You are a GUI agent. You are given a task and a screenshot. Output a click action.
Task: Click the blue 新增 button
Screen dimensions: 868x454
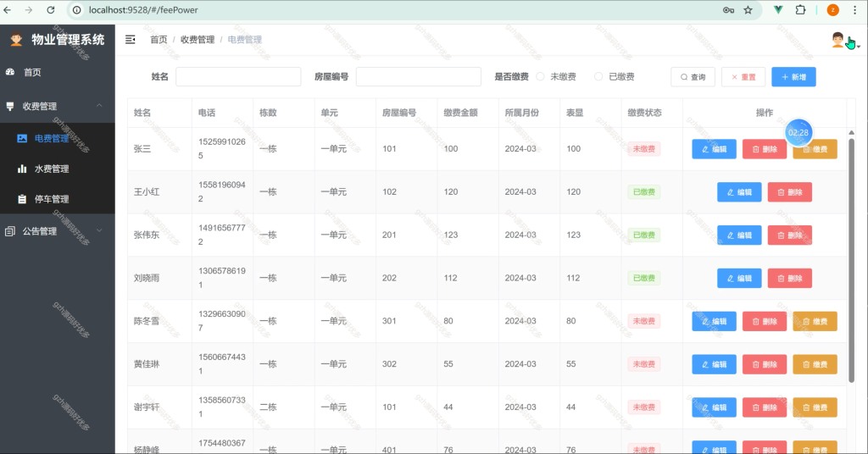(793, 77)
